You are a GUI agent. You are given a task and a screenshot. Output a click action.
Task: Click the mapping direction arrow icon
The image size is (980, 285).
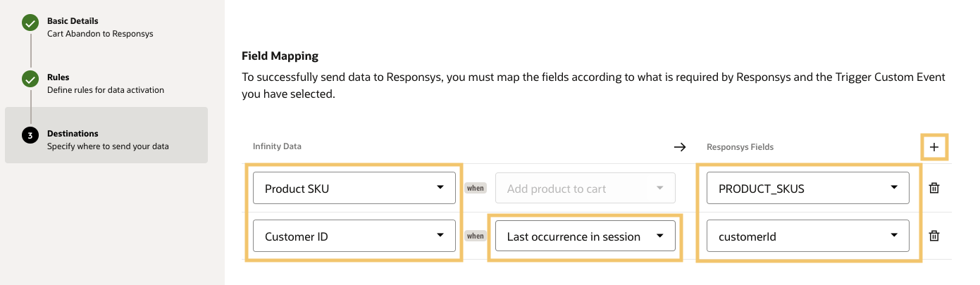coord(679,147)
